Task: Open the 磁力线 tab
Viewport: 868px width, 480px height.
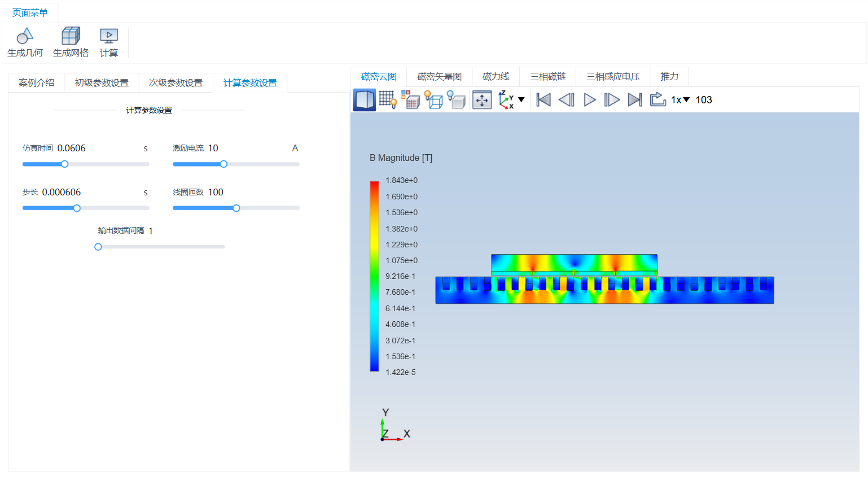Action: click(496, 76)
